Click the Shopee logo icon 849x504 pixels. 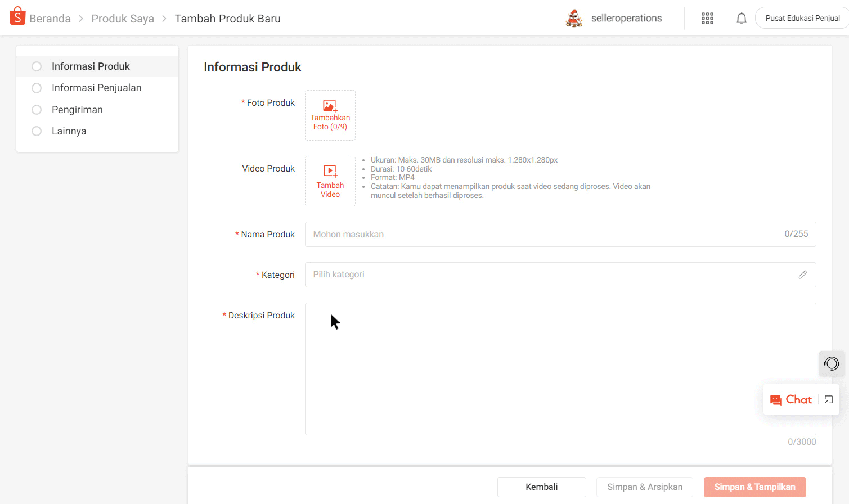point(17,16)
